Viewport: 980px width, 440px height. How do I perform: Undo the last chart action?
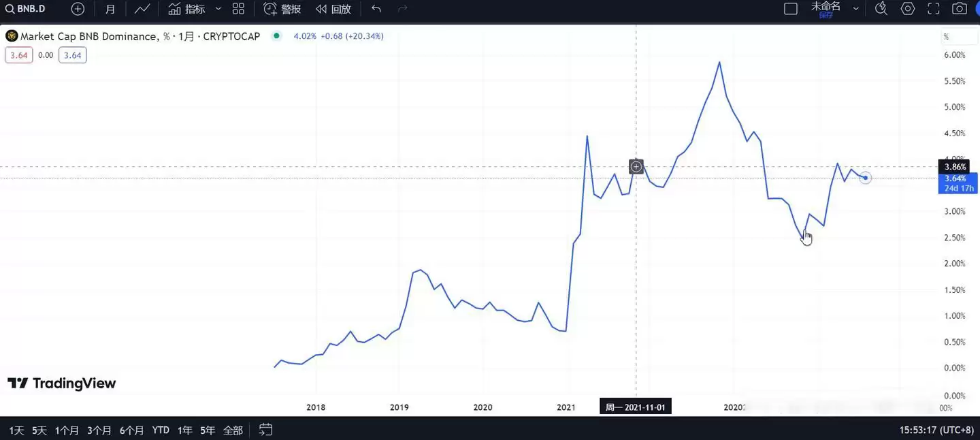pyautogui.click(x=376, y=9)
